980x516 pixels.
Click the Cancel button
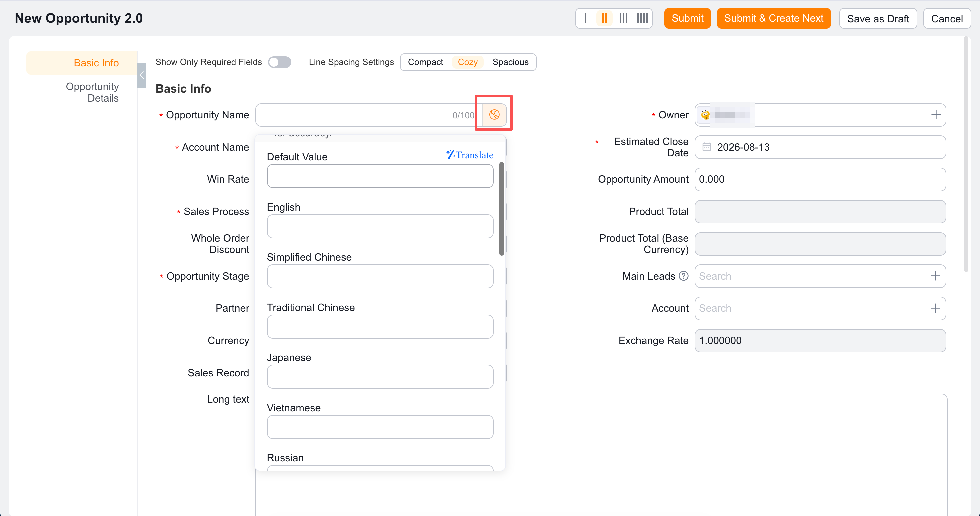pos(947,18)
